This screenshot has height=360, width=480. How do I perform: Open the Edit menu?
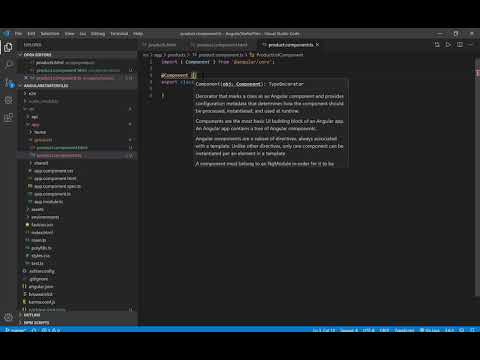point(31,34)
